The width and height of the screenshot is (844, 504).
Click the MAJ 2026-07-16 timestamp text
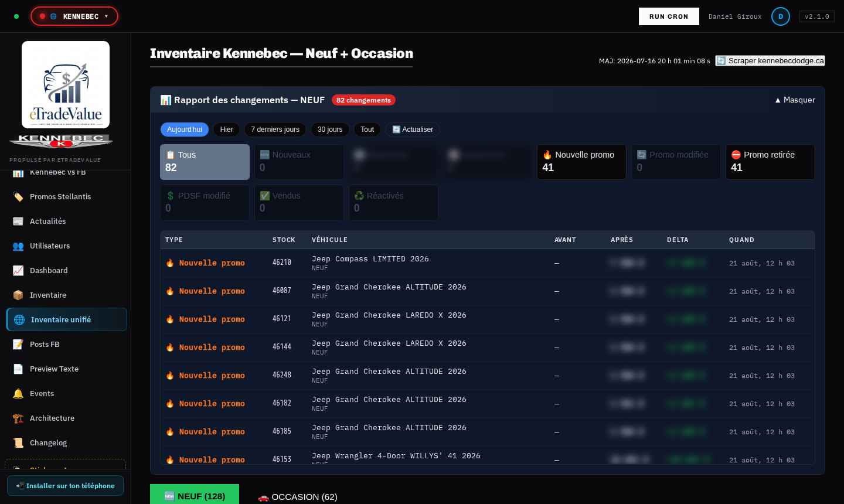click(x=654, y=61)
